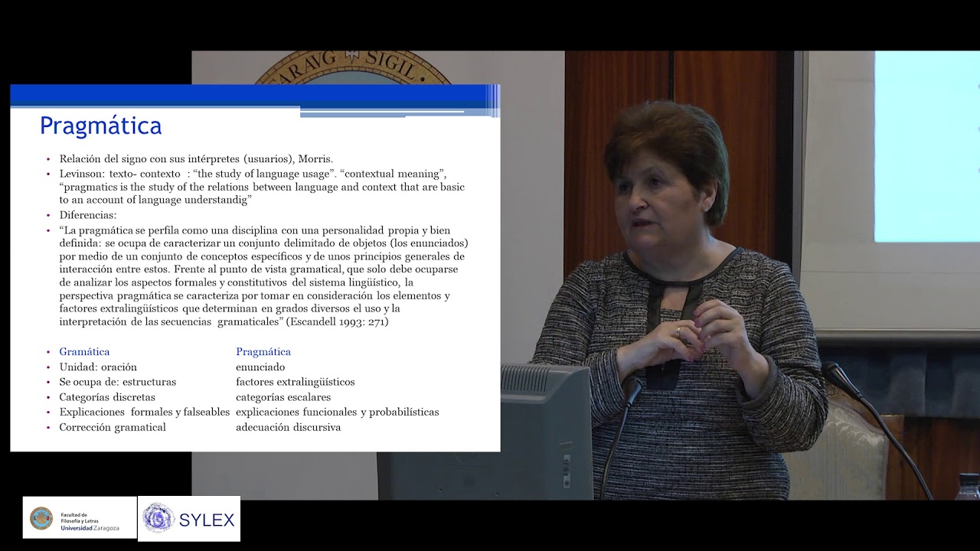The height and width of the screenshot is (551, 980).
Task: Click the Universidad Zaragoza faculty logo
Action: (80, 518)
